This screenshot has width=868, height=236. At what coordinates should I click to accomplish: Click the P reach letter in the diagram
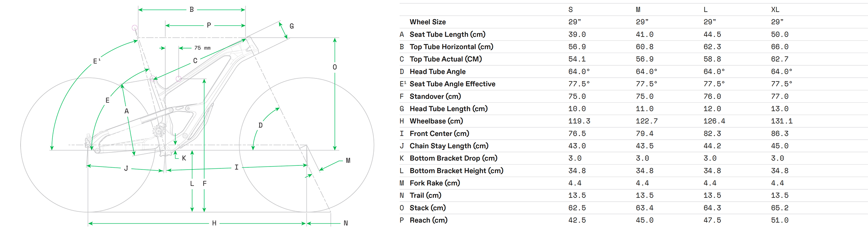(209, 25)
